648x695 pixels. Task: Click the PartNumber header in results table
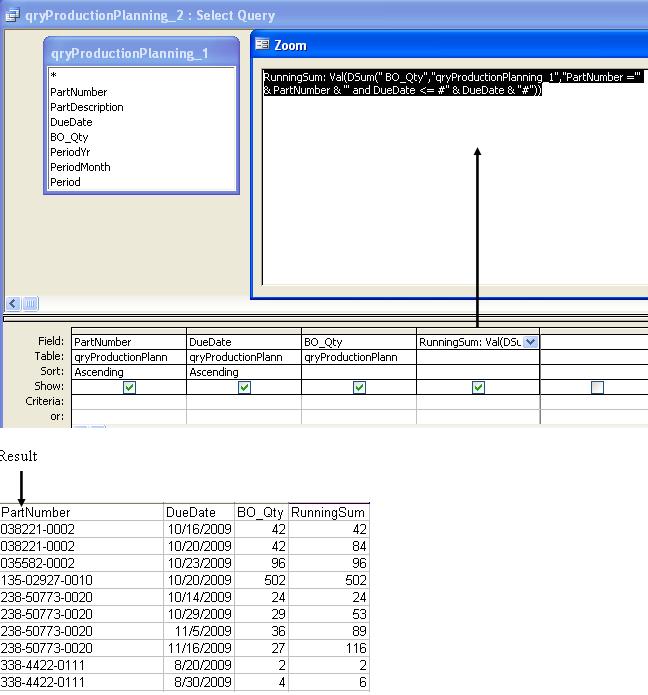pyautogui.click(x=82, y=512)
